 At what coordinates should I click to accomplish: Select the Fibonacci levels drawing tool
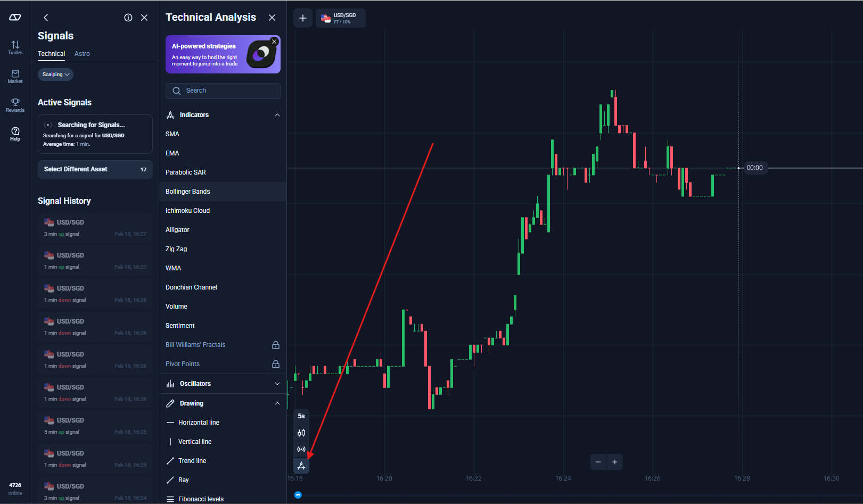click(x=223, y=499)
